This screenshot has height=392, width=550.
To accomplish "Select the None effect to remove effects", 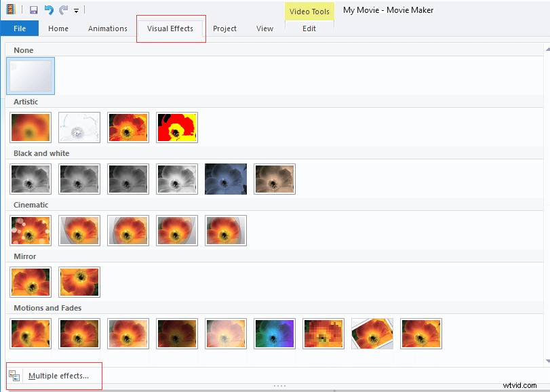I will click(x=30, y=75).
